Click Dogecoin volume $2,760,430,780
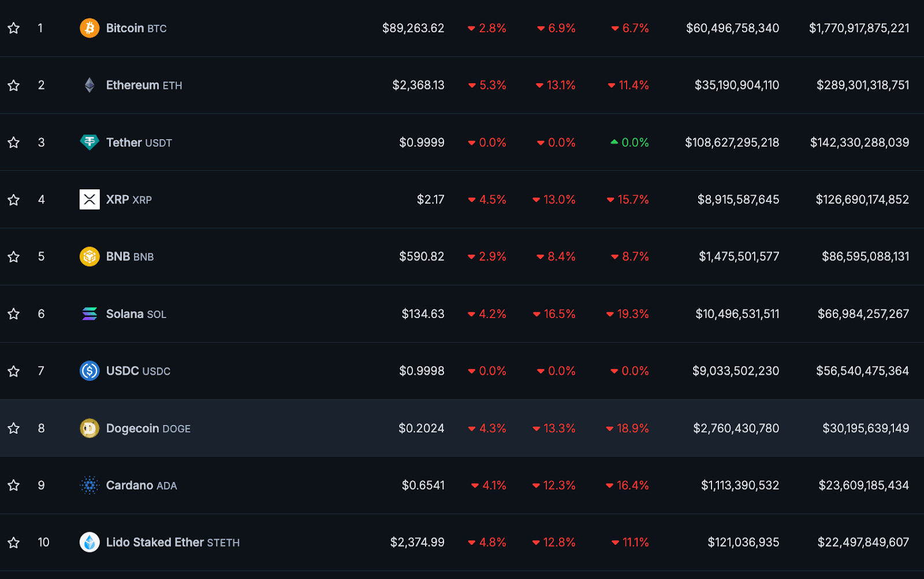Screen dimensions: 924x579 tap(736, 428)
